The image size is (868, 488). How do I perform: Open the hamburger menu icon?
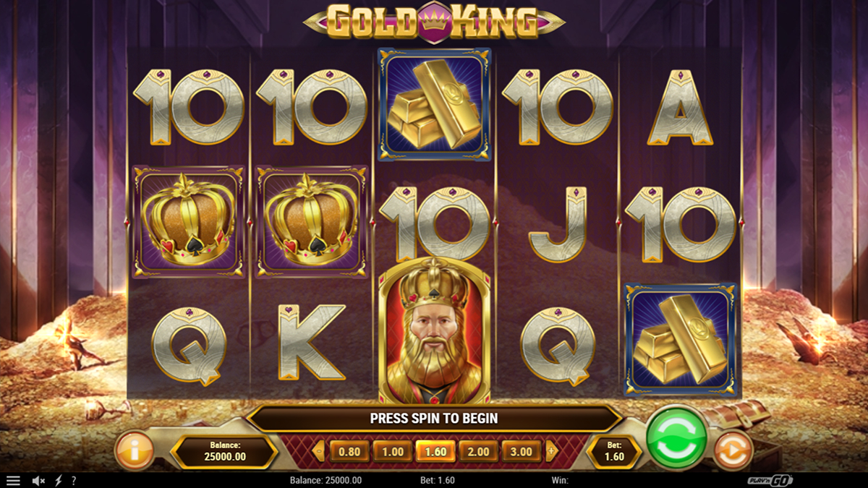(x=13, y=480)
